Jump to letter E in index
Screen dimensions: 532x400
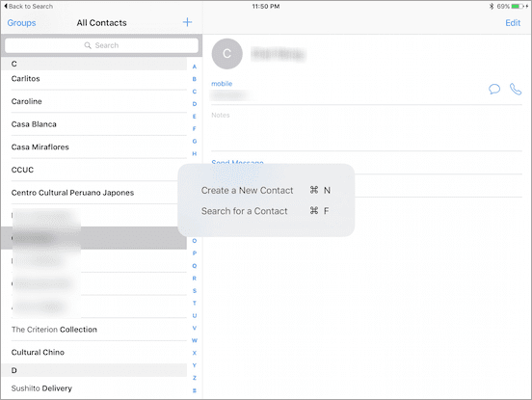pos(195,117)
